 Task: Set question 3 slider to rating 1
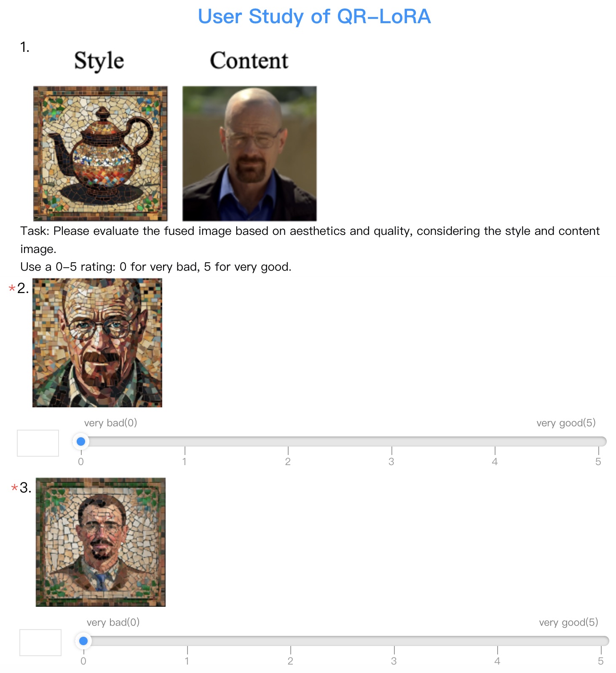coord(187,641)
